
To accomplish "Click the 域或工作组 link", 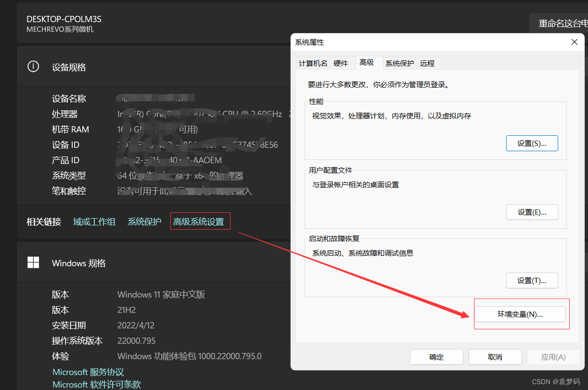I will click(x=94, y=221).
